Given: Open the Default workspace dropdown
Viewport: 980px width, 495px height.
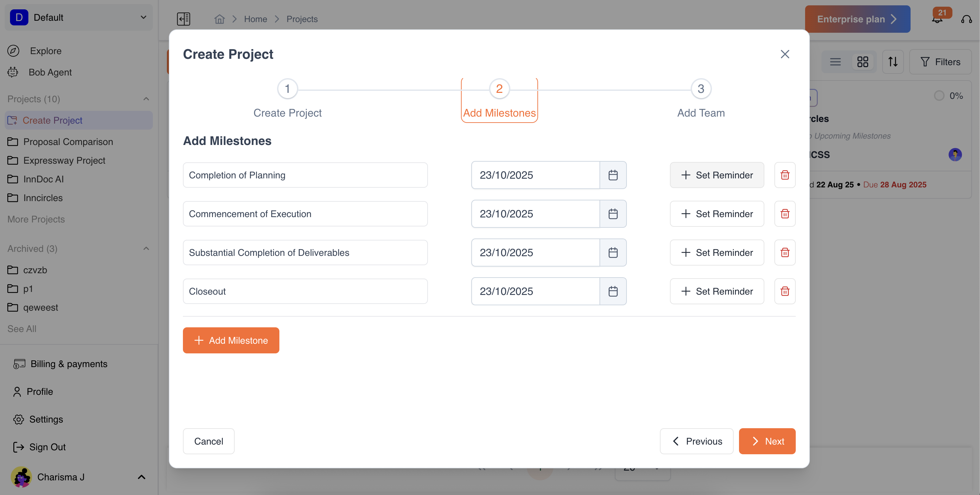Looking at the screenshot, I should tap(79, 17).
